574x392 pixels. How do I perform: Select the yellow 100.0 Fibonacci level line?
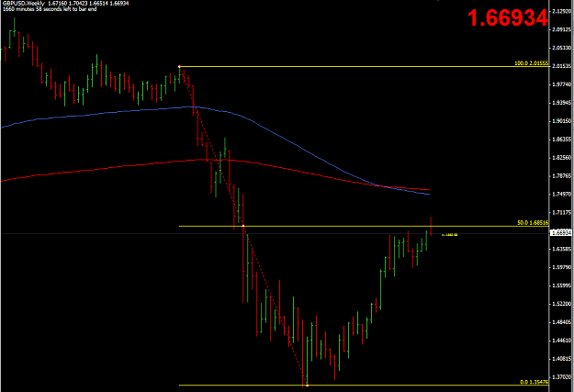click(x=364, y=67)
